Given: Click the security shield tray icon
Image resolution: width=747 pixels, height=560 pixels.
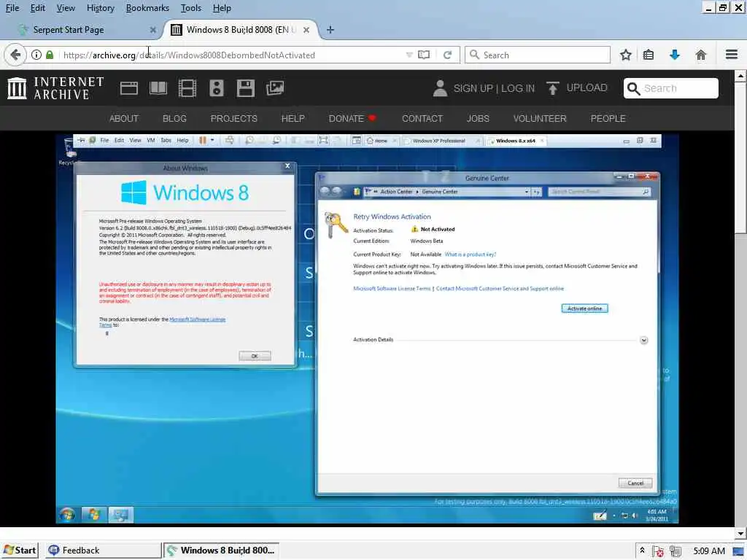Looking at the screenshot, I should (x=659, y=551).
